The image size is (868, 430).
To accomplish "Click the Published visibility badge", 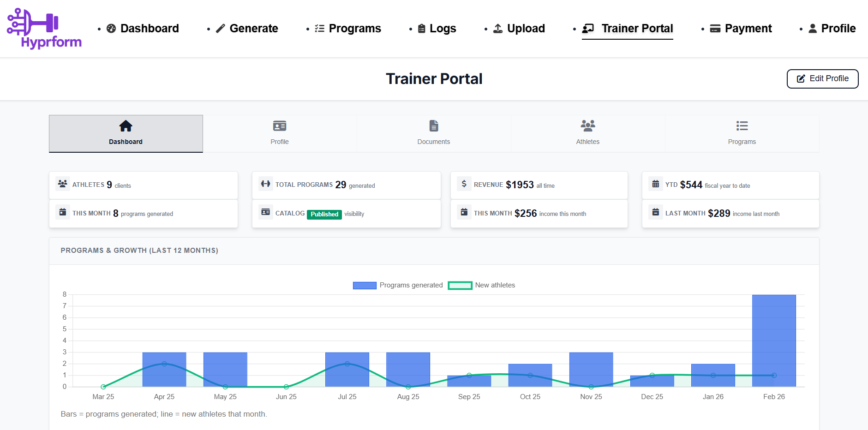I will click(324, 214).
